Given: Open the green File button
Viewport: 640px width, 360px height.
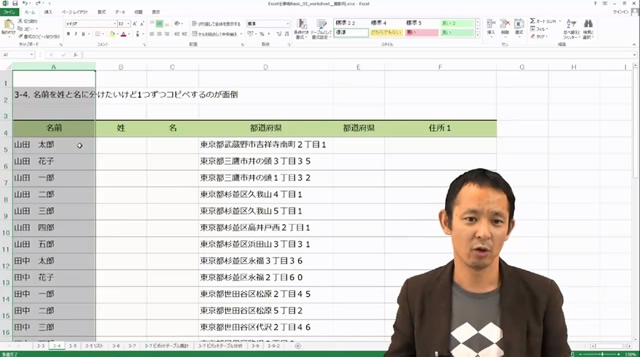Looking at the screenshot, I should [9, 12].
